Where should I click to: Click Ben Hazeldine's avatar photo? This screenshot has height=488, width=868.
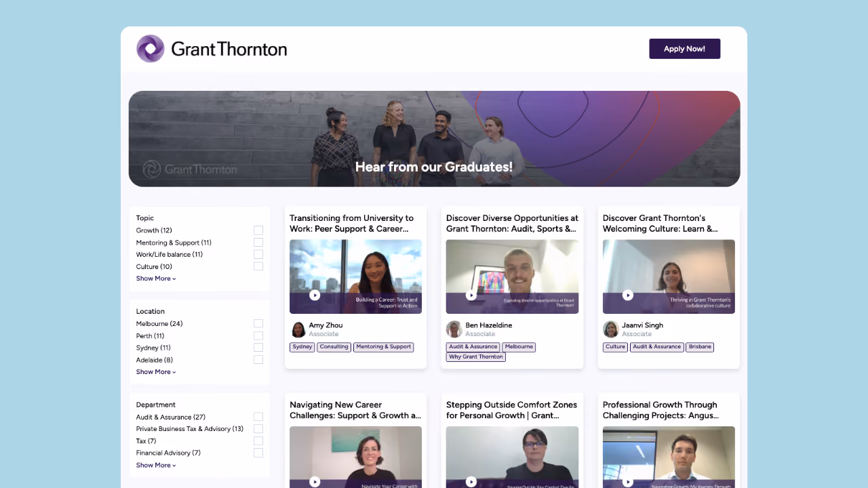pos(454,329)
